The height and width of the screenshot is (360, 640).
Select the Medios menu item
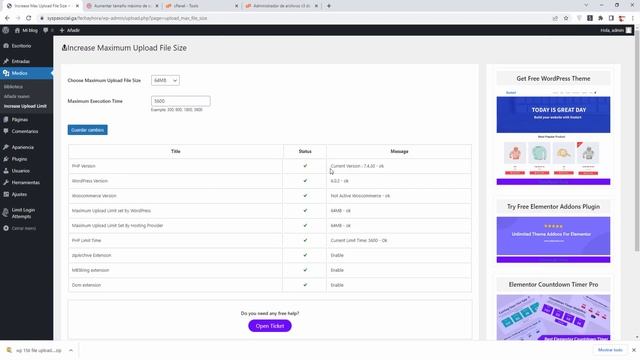pyautogui.click(x=26, y=73)
